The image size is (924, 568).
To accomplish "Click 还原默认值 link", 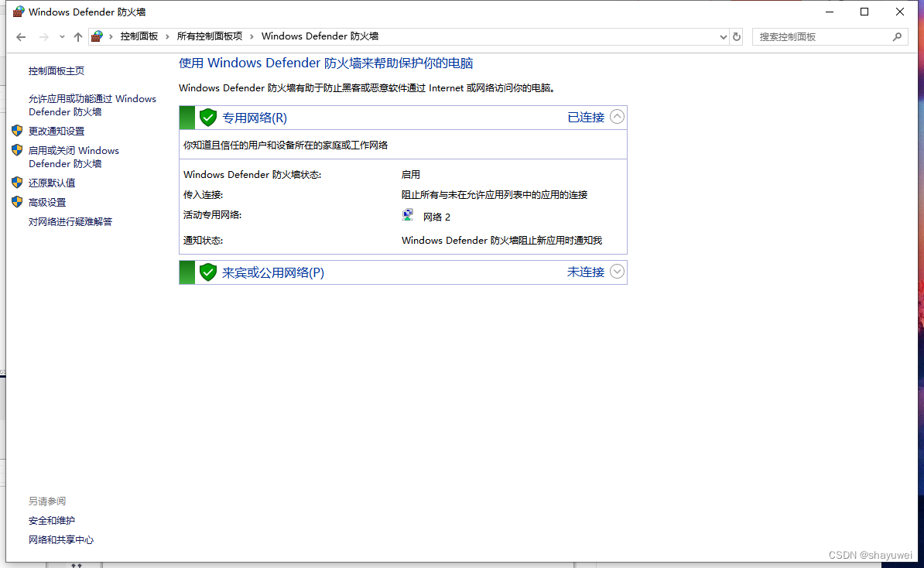I will coord(52,183).
